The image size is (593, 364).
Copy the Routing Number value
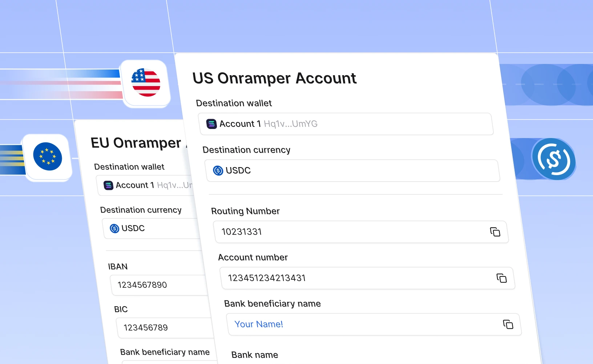coord(495,232)
